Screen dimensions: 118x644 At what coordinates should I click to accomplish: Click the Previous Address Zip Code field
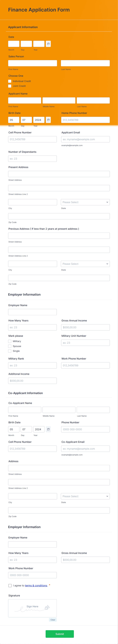pos(59,278)
